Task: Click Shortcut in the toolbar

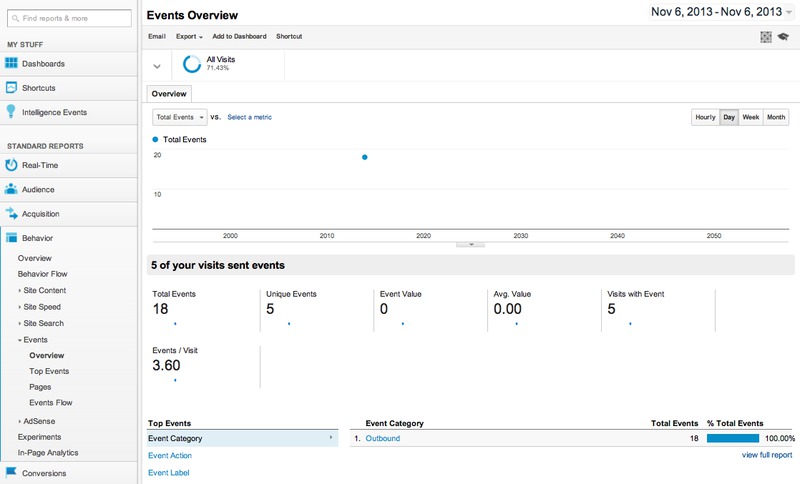Action: pyautogui.click(x=289, y=37)
